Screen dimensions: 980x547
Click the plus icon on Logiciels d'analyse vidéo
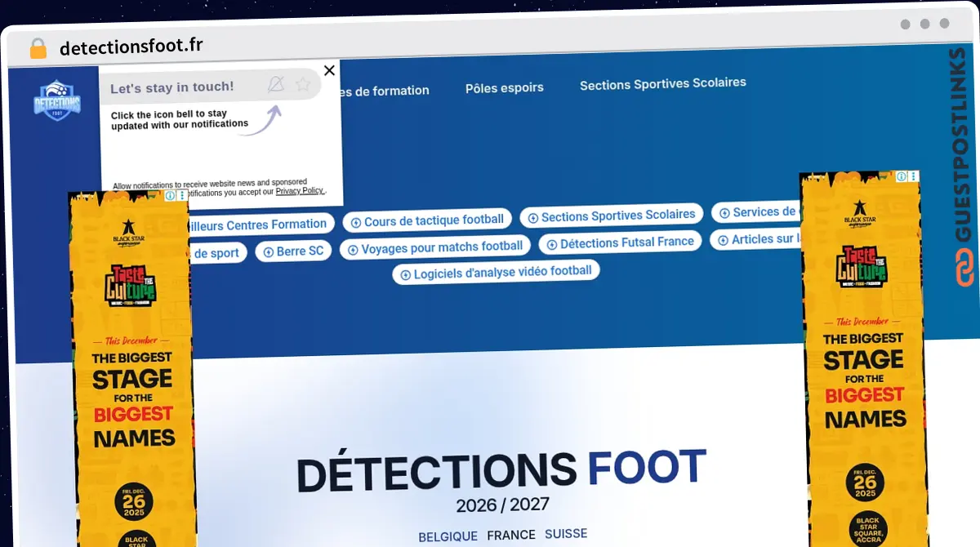(x=406, y=274)
